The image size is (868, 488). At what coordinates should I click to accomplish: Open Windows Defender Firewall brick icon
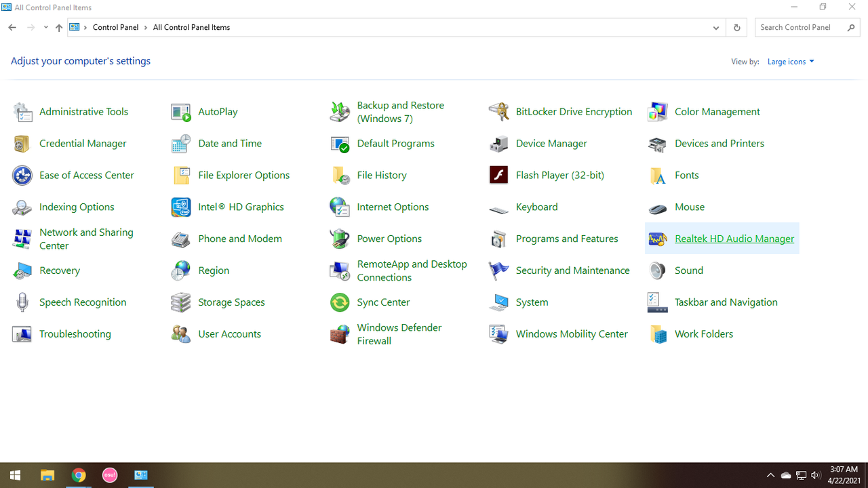[340, 334]
